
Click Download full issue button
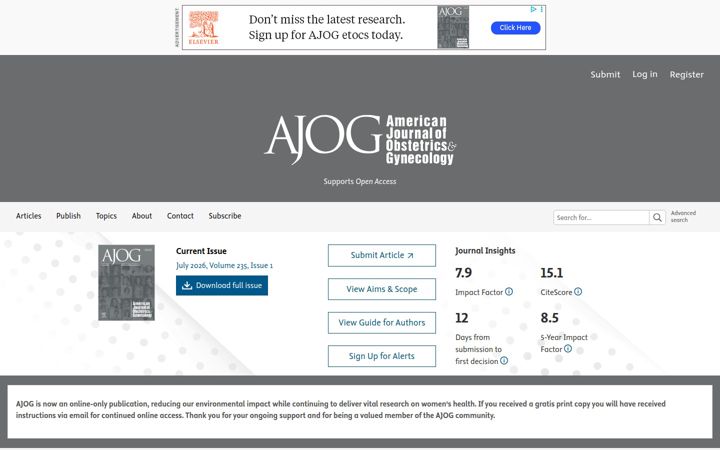coord(222,286)
